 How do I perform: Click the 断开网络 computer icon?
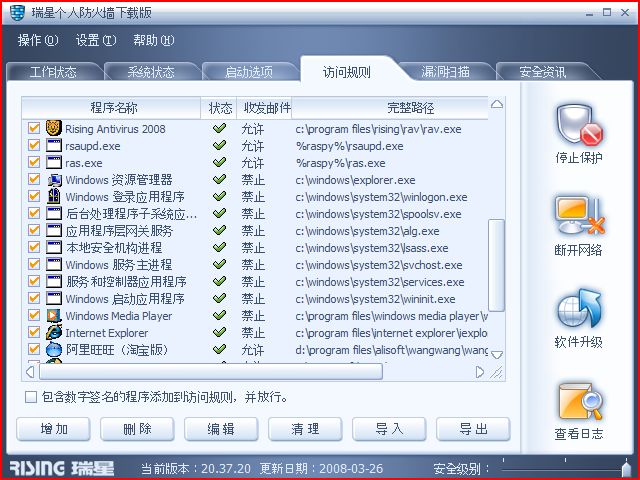[579, 217]
